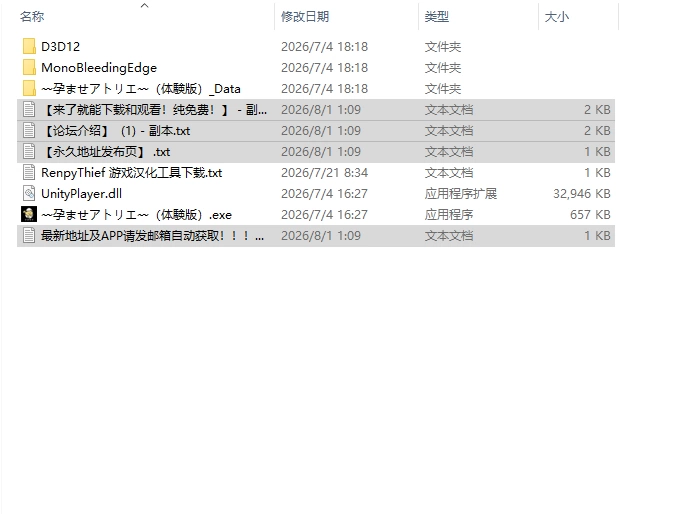The image size is (690, 514).
Task: Click the file icon of the RenpyThief txt file
Action: coord(29,173)
